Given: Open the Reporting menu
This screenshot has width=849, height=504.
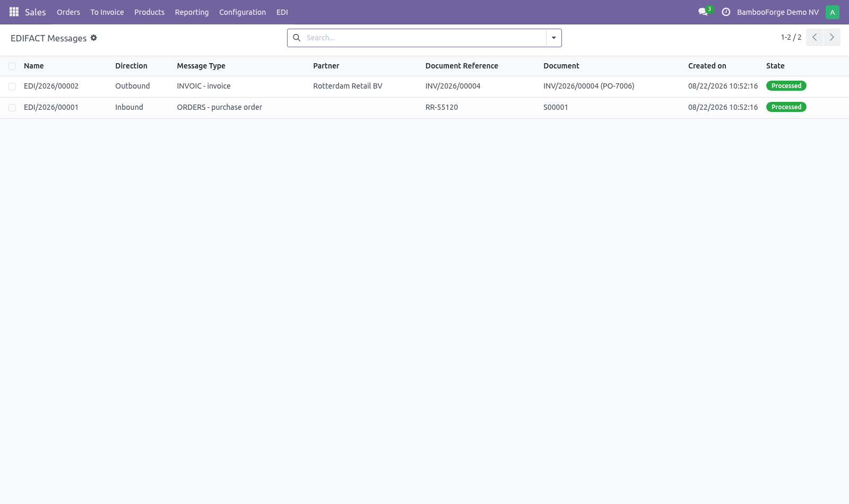Looking at the screenshot, I should [192, 12].
